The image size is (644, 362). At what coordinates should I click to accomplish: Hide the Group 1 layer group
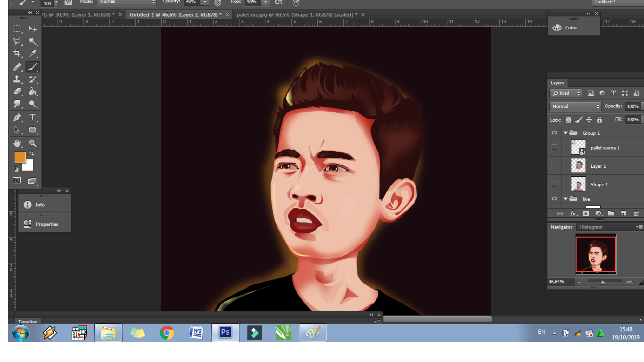click(x=554, y=133)
